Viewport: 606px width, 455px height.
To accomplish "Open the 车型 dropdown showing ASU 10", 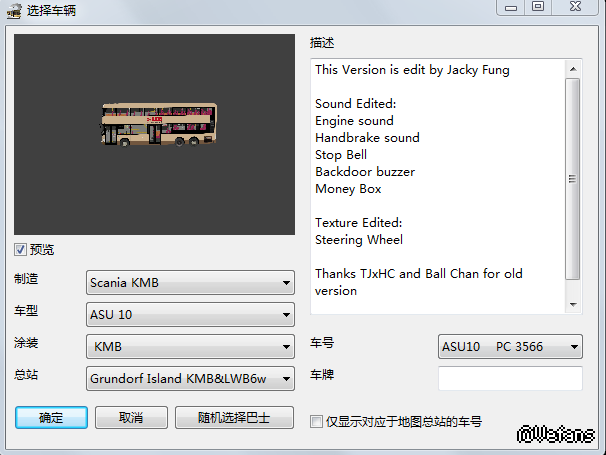I will click(190, 315).
